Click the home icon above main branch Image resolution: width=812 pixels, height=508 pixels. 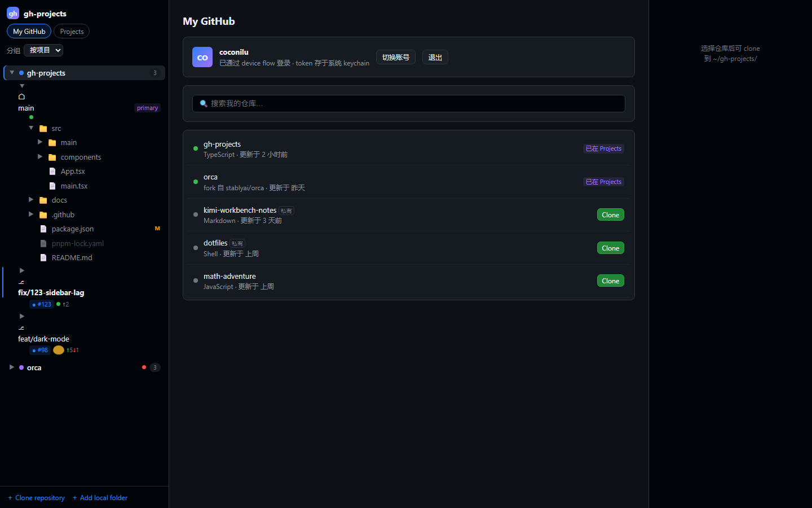pyautogui.click(x=21, y=97)
